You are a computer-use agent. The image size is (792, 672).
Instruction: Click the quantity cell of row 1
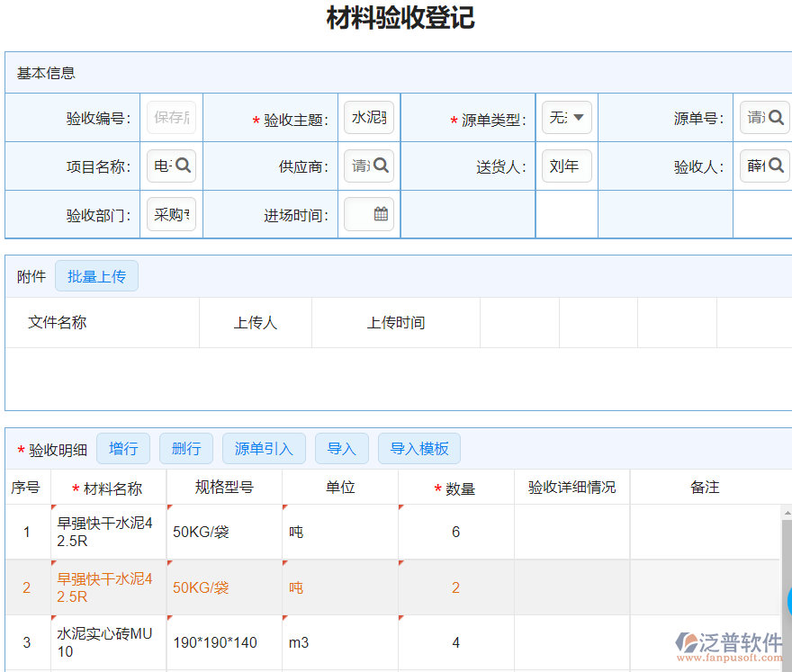click(x=456, y=532)
